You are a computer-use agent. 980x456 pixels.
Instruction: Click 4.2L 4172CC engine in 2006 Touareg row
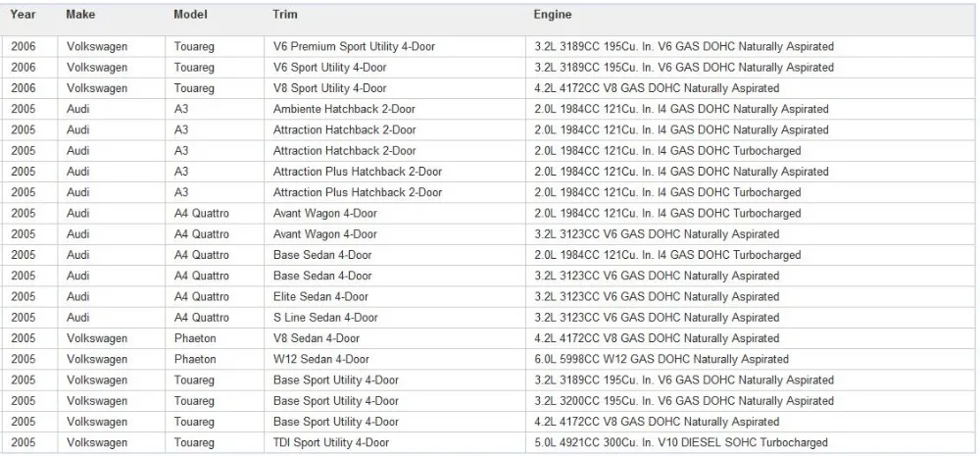coord(750,88)
